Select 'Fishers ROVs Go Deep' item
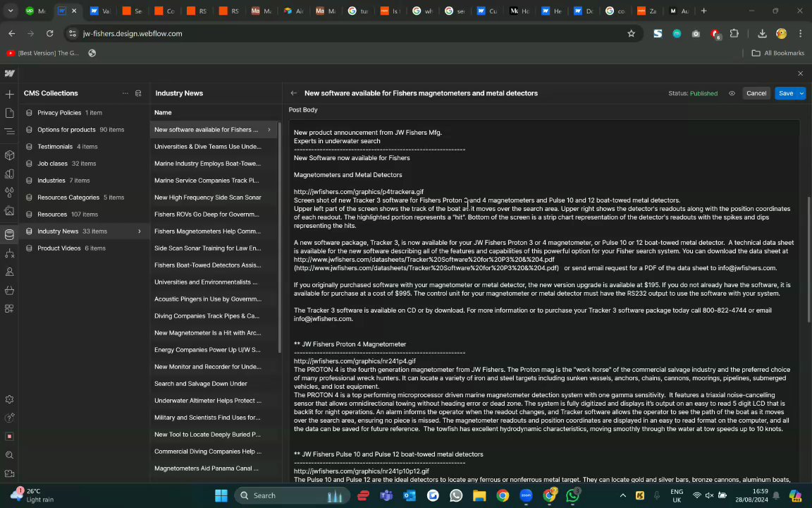Viewport: 812px width, 508px height. (214, 214)
